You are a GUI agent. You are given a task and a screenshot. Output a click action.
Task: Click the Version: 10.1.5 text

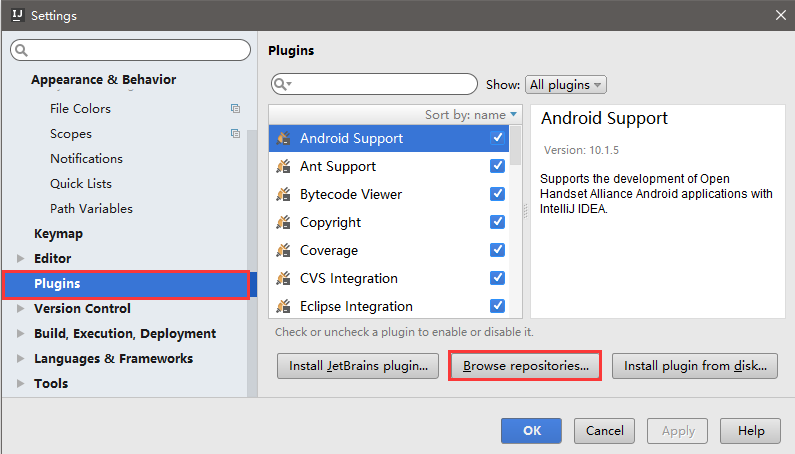581,150
